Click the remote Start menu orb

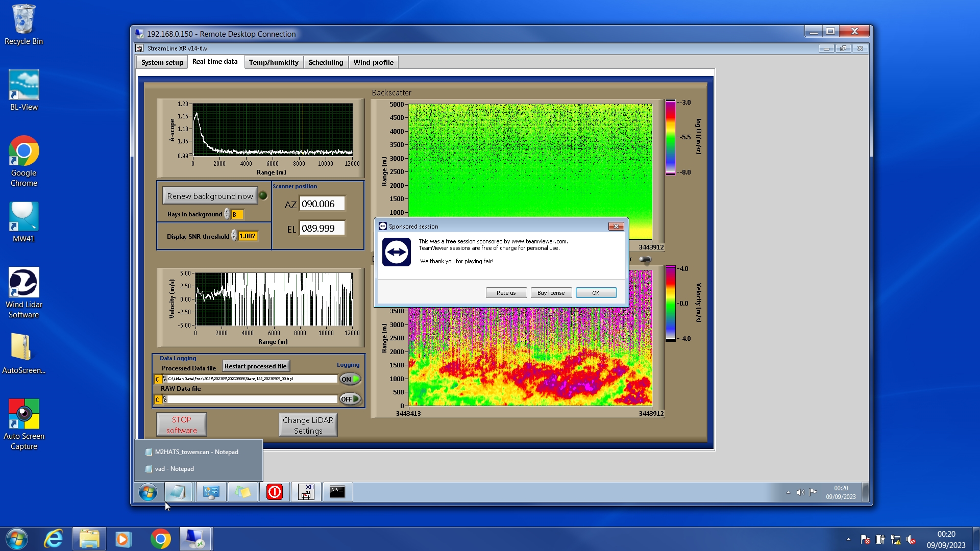[x=148, y=492]
